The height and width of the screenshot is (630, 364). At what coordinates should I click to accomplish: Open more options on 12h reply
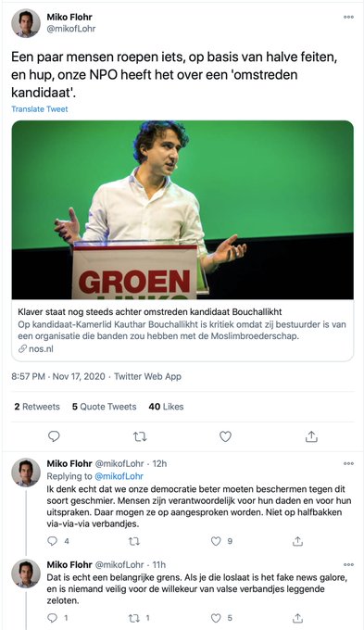pos(349,463)
